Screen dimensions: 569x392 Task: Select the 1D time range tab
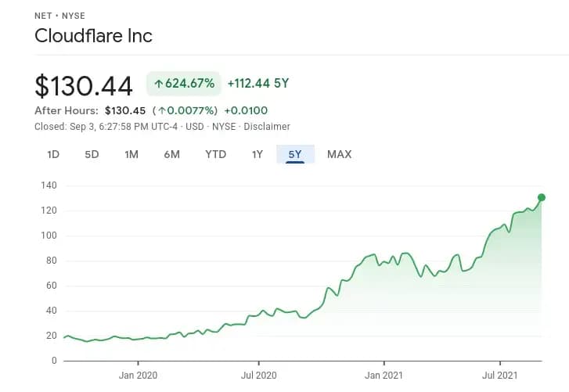coord(53,154)
